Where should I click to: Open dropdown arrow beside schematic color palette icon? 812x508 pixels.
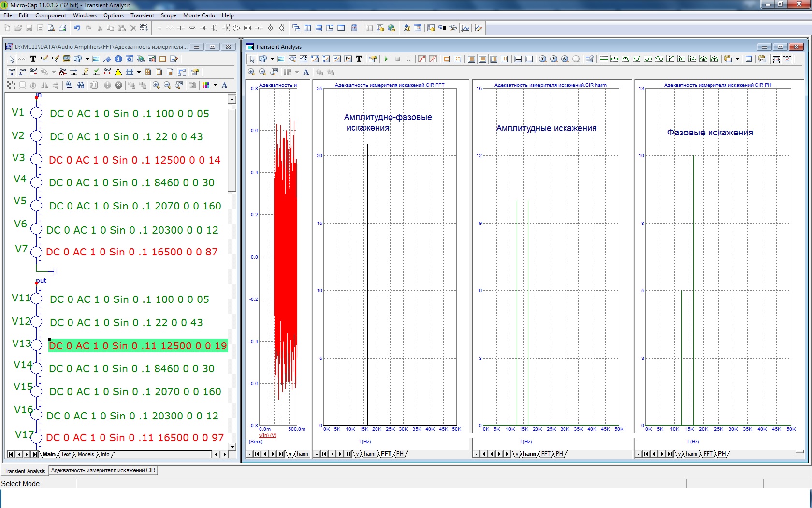point(215,85)
